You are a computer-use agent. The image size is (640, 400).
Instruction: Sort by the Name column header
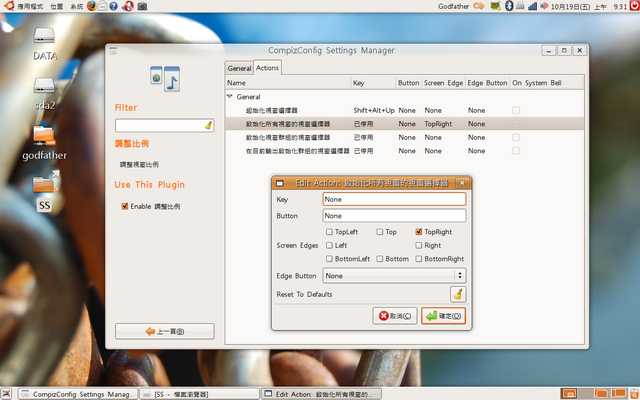coord(288,83)
